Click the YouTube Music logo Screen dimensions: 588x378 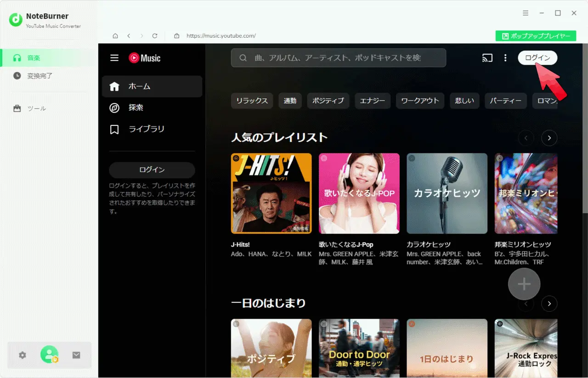coord(145,58)
